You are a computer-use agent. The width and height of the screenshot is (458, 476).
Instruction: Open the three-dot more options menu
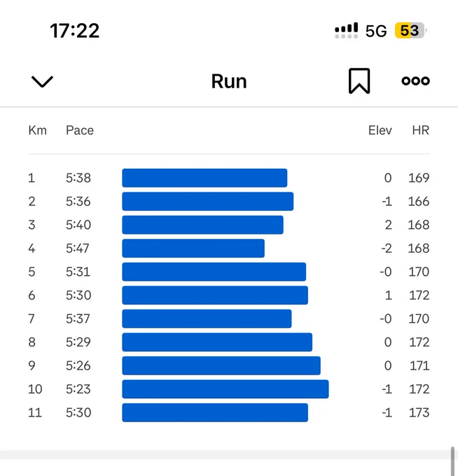pos(415,80)
